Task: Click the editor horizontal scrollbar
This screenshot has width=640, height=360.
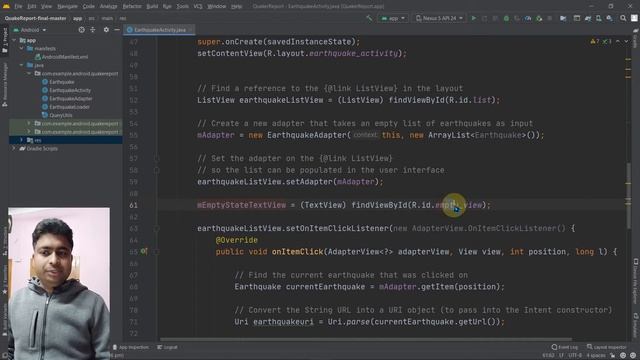Action: point(366,339)
